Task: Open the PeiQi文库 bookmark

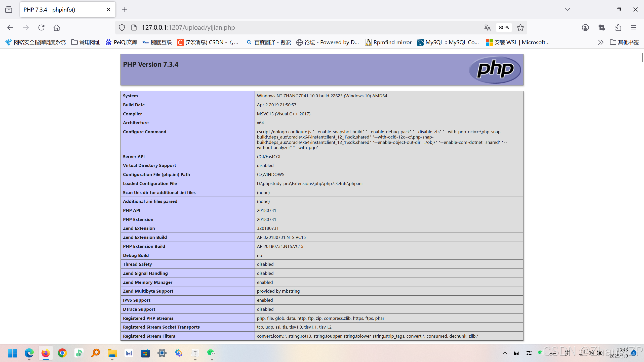Action: pyautogui.click(x=122, y=42)
